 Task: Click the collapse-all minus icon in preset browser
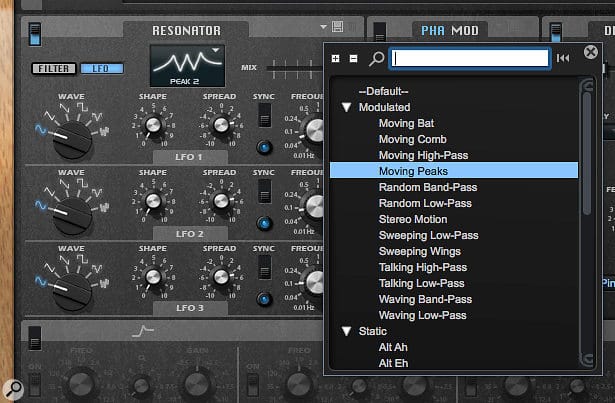[x=354, y=58]
